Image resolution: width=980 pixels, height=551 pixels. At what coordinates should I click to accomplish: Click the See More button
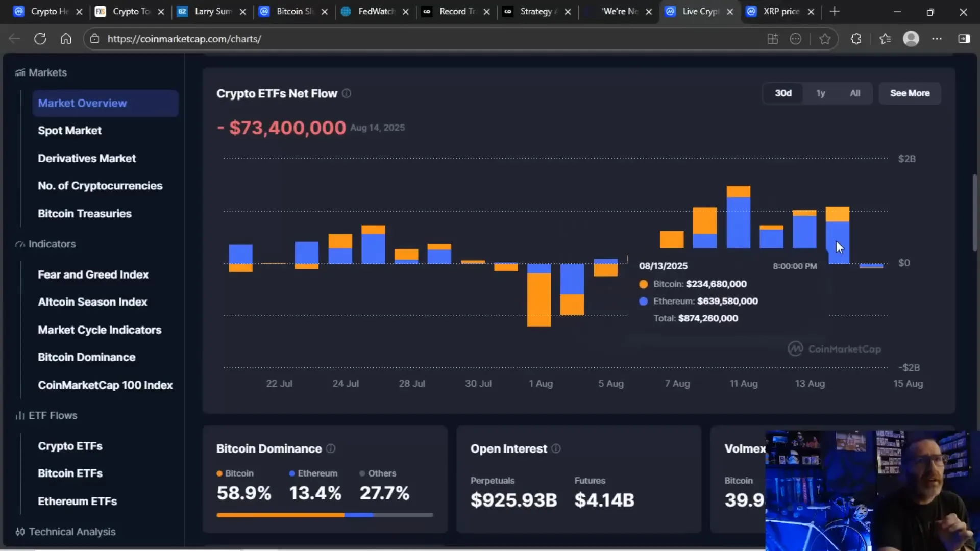910,93
